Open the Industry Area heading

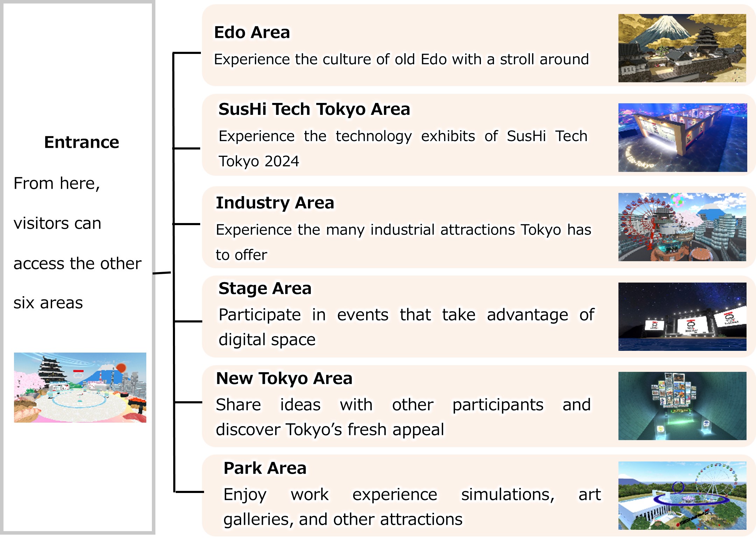coord(275,202)
